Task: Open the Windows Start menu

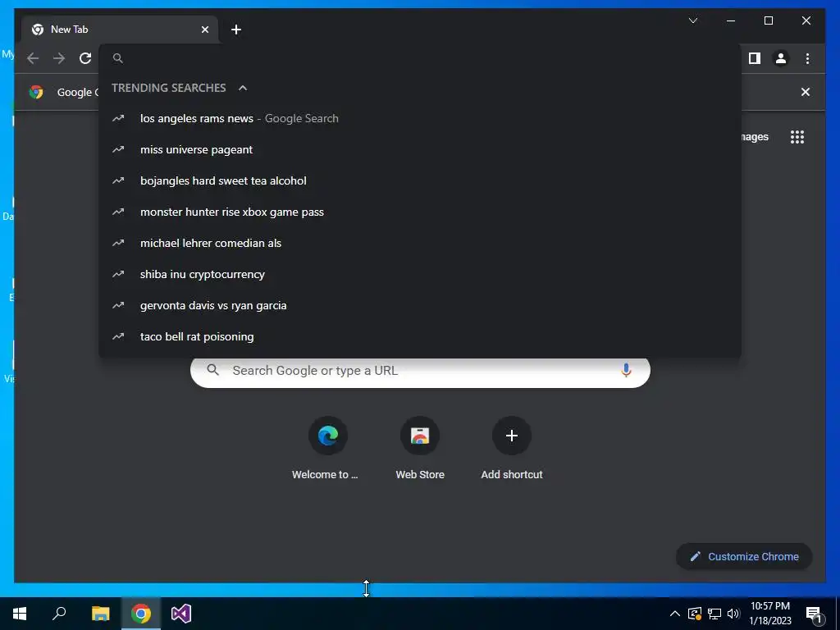Action: [20, 614]
